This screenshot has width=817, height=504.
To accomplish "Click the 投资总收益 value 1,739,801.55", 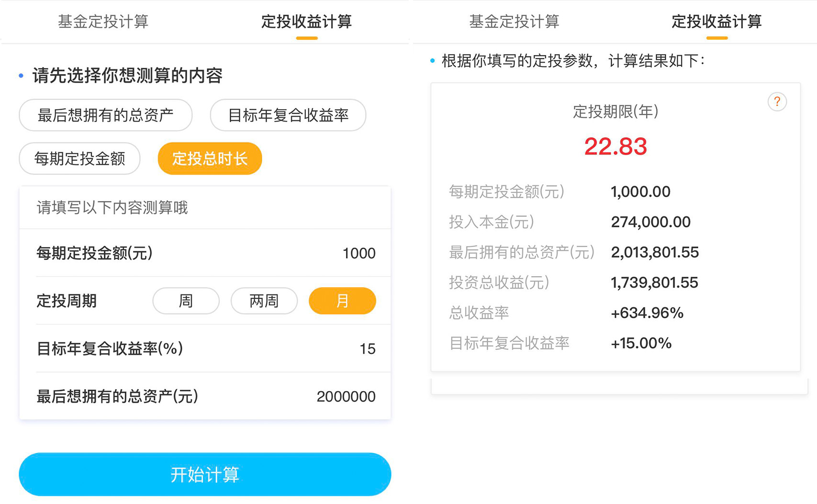I will coord(654,282).
